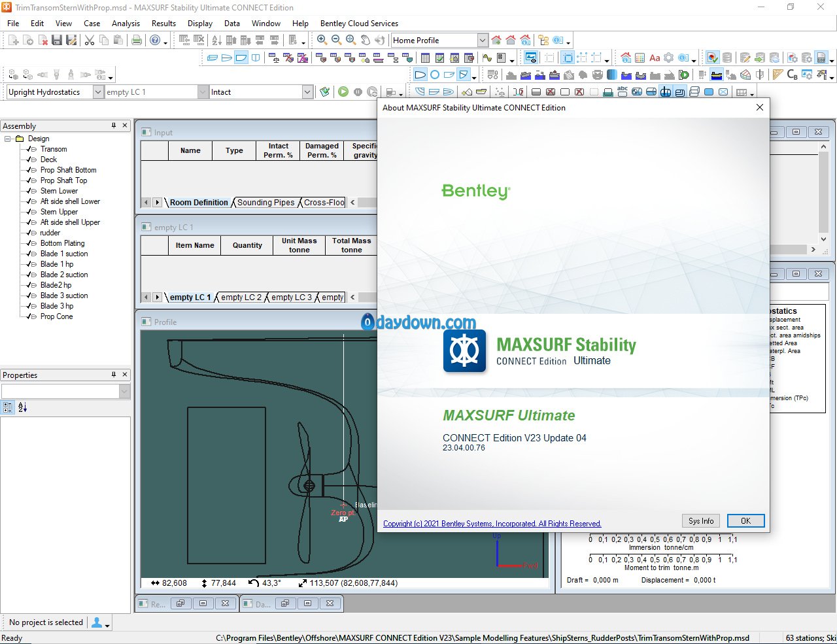Click the Zoom to extents magnifier icon
Viewport: 837px width, 644px height.
[x=350, y=40]
